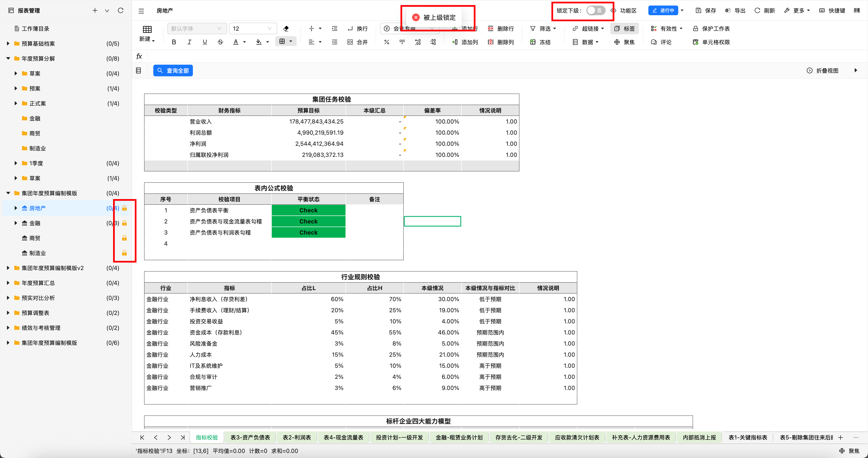Screen dimensions: 868x458
Task: Click the bold formatting icon
Action: (x=174, y=42)
